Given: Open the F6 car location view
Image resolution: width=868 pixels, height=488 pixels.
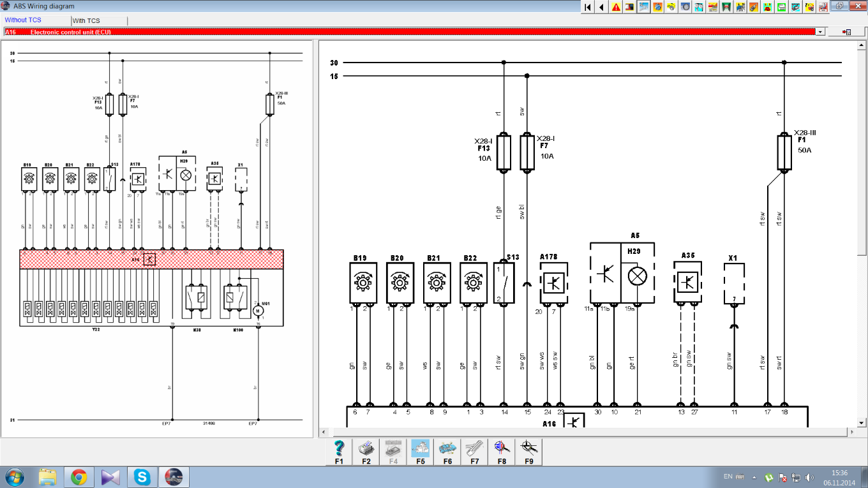Looking at the screenshot, I should pyautogui.click(x=447, y=452).
